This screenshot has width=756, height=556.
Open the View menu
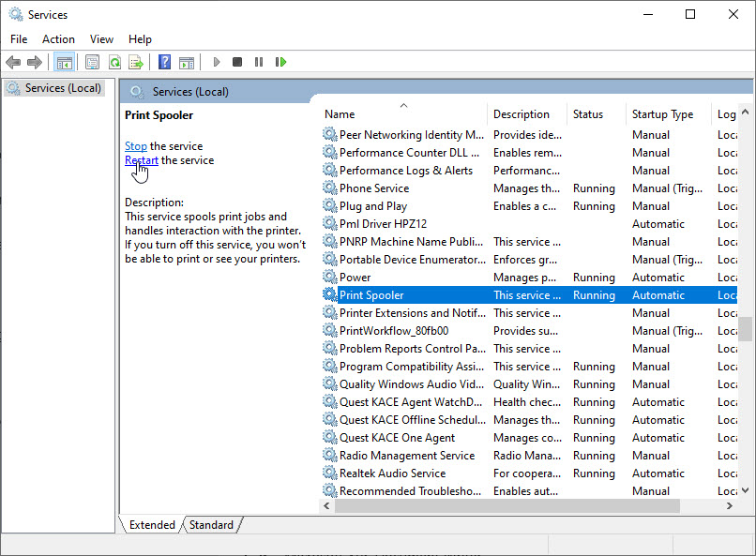pyautogui.click(x=101, y=38)
